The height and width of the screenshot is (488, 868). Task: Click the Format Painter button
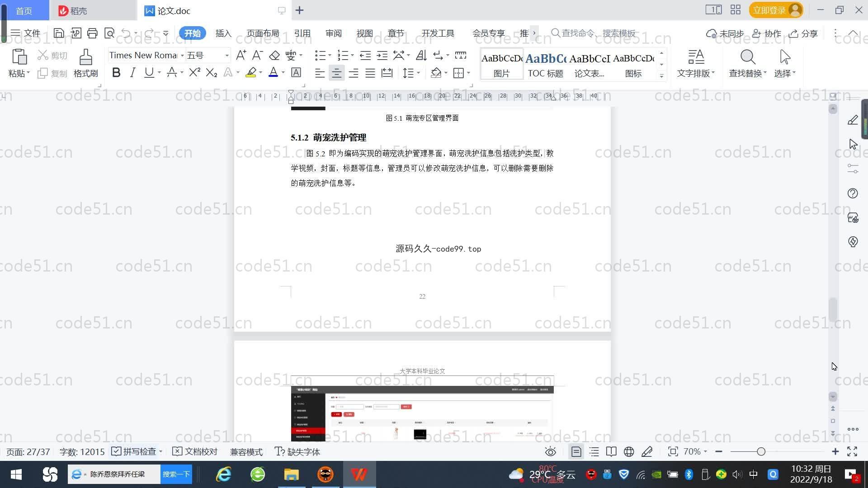coord(86,63)
